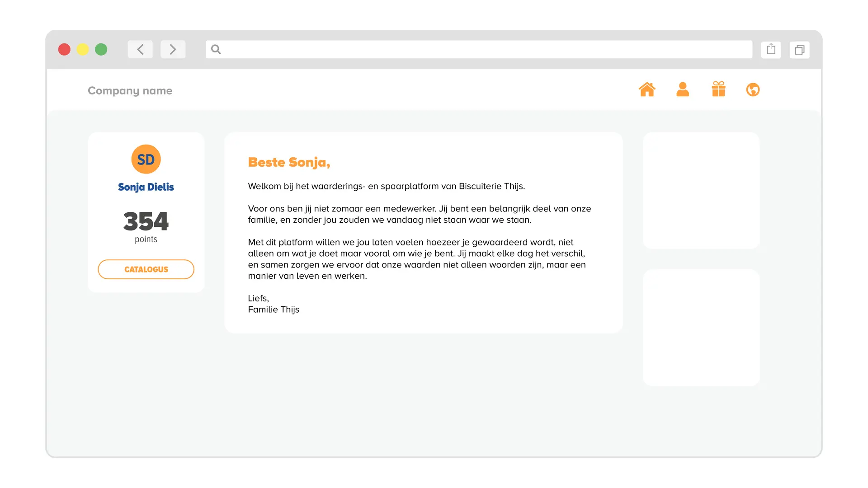Click the yellow minimize window button
Viewport: 868px width, 488px height.
point(83,49)
